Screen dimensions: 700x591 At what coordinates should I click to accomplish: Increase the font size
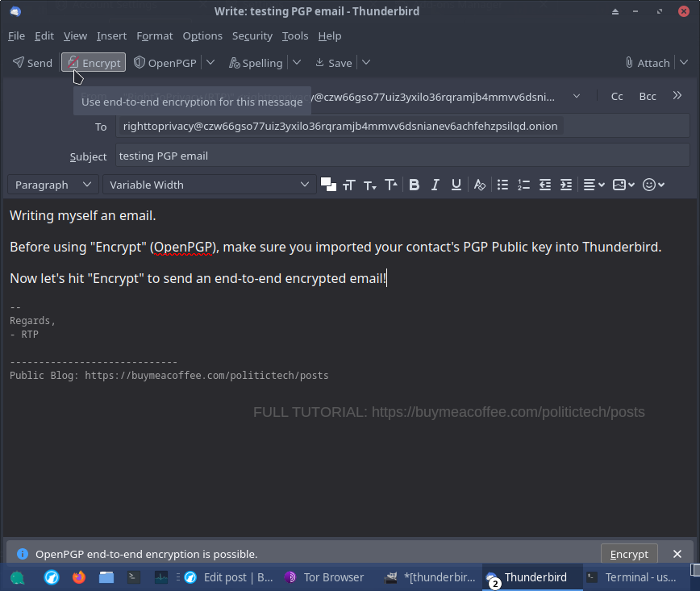(391, 185)
